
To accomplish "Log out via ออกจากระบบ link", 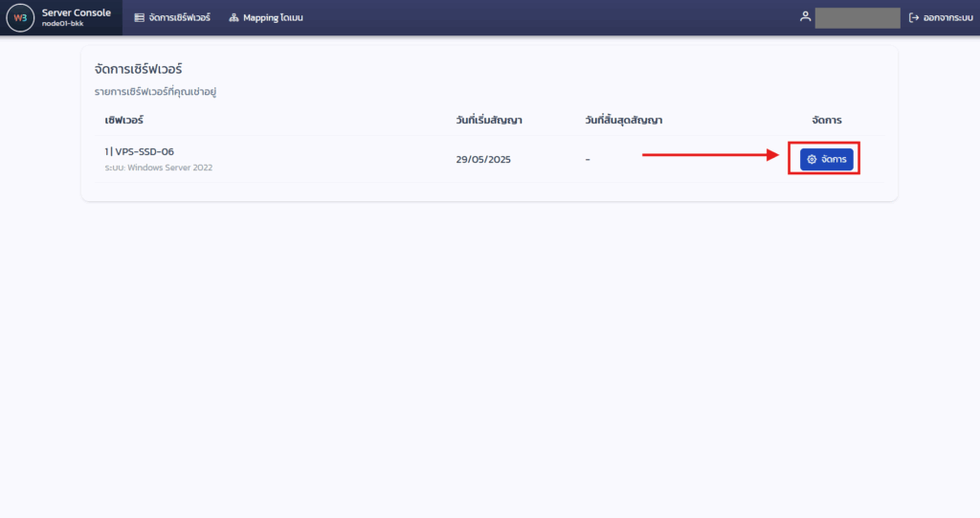I will coord(946,17).
